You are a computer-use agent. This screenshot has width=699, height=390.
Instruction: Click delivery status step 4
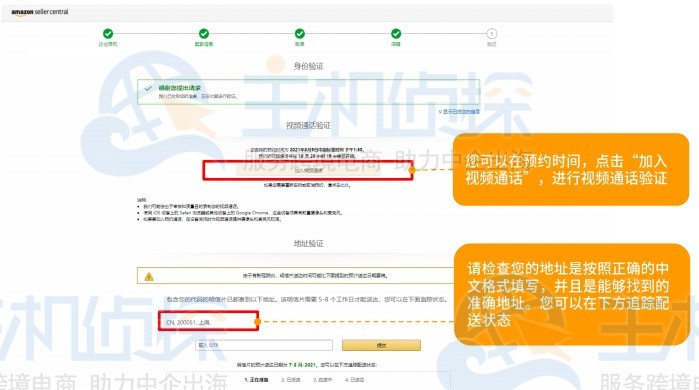point(354,380)
